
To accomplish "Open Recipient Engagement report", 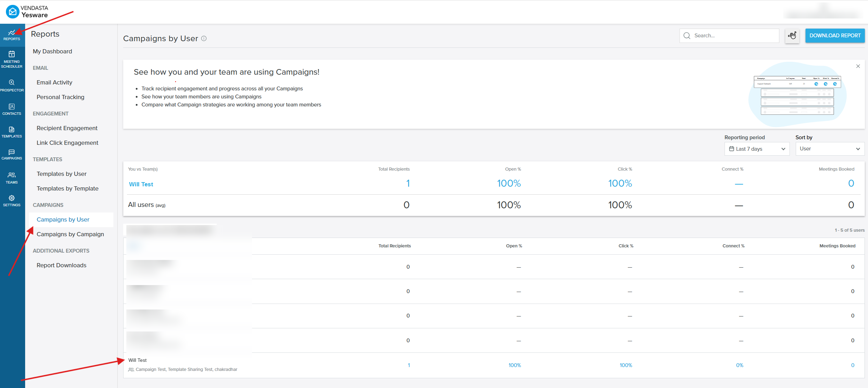I will [67, 128].
